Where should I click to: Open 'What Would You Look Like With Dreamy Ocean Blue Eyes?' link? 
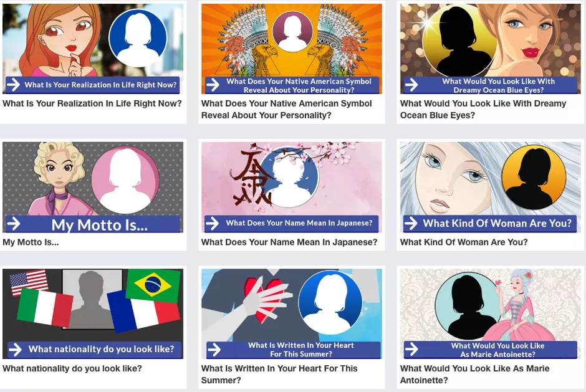483,109
